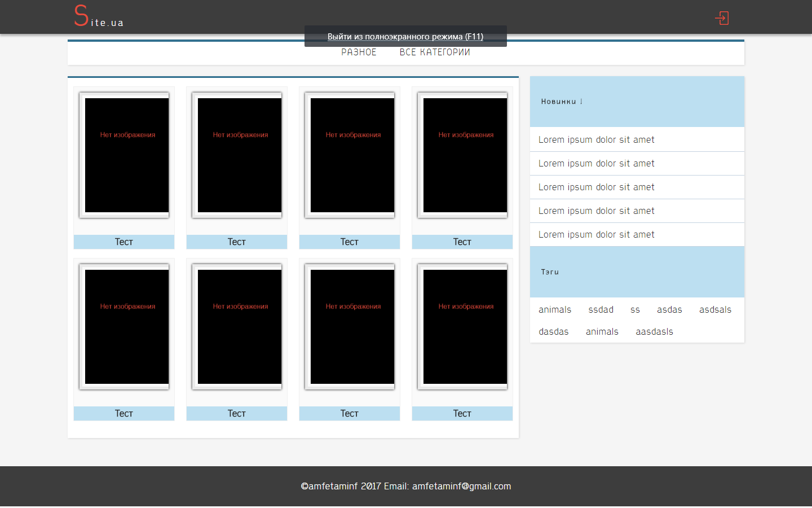Click the Новинки panel header
This screenshot has height=508, width=812.
click(x=637, y=102)
